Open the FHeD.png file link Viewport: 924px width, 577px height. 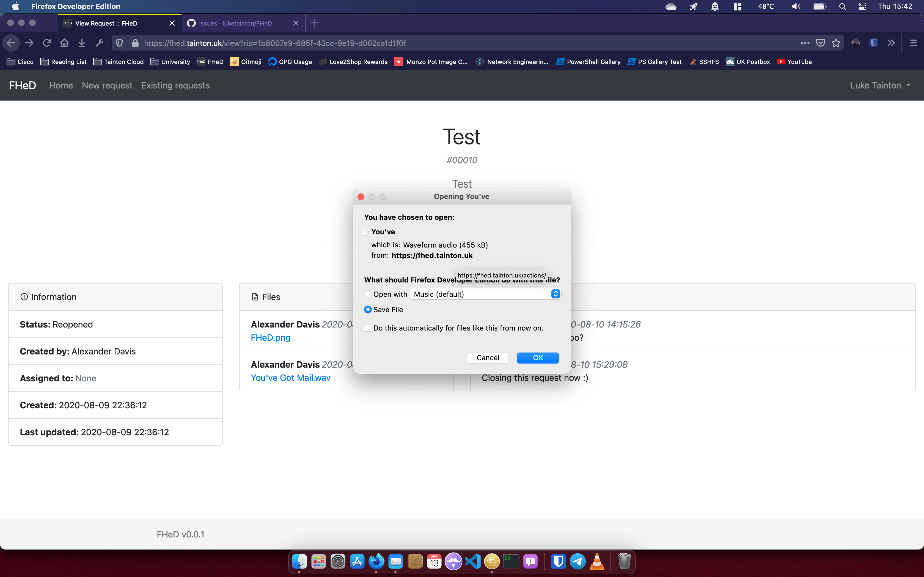coord(270,338)
